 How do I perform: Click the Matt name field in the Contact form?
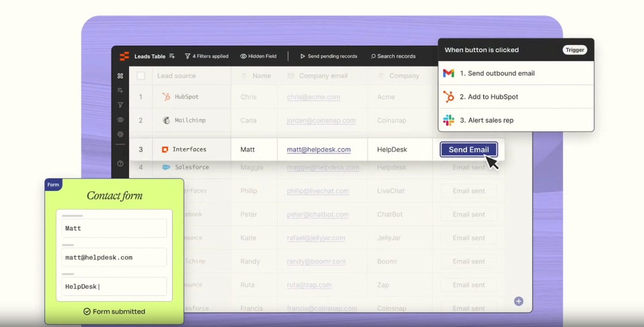(114, 228)
